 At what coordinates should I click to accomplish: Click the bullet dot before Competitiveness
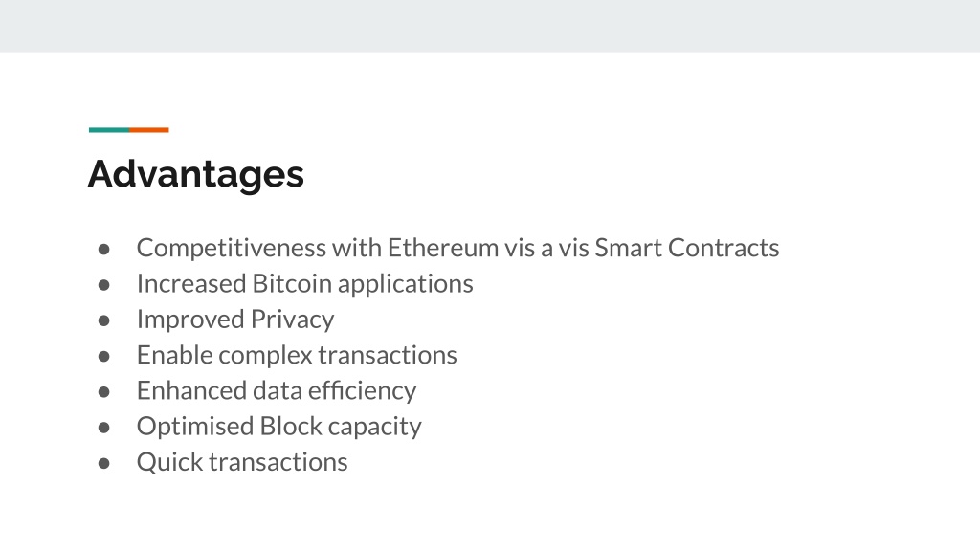(103, 250)
